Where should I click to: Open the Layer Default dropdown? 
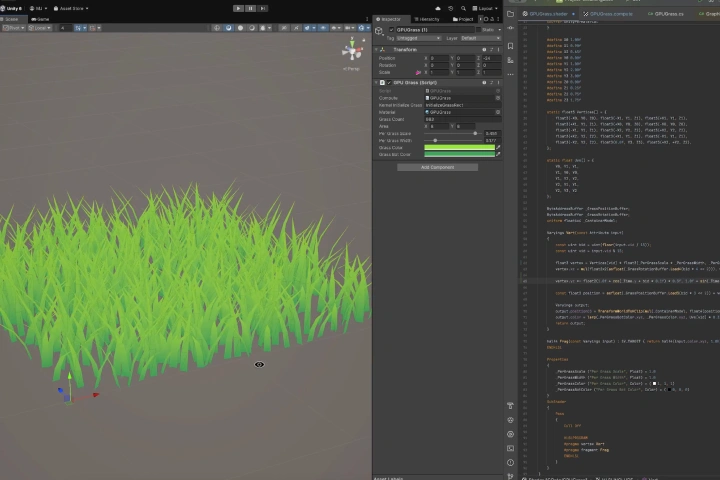click(x=480, y=38)
